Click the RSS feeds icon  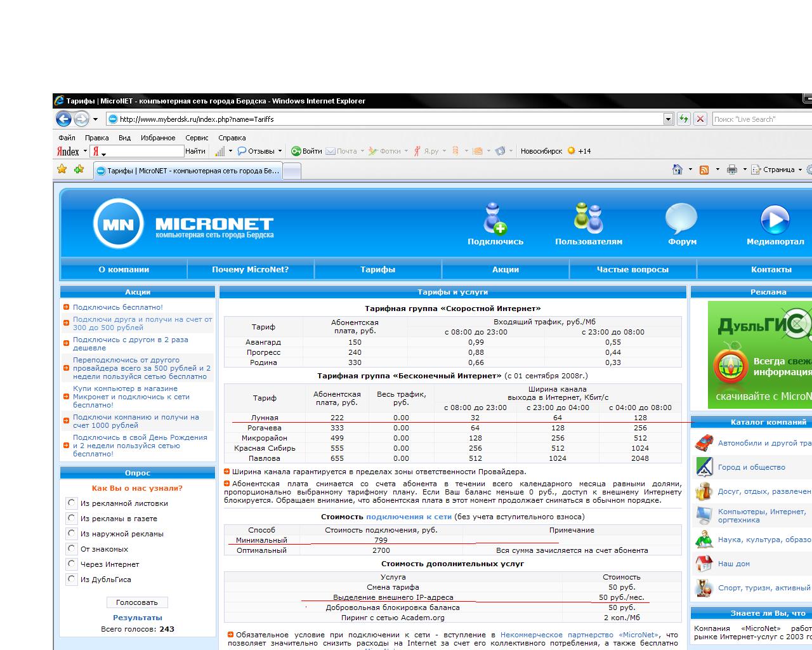point(704,169)
